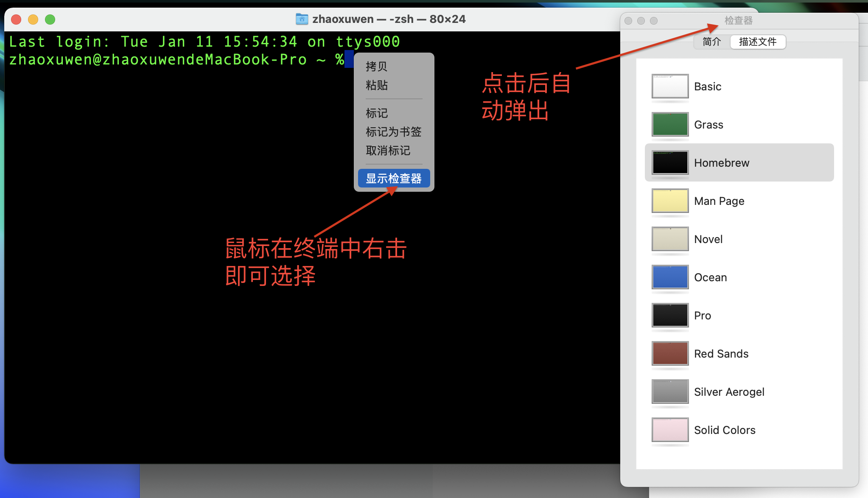Screen dimensions: 868x498
Task: Select the Homebrew profile
Action: 669,162
